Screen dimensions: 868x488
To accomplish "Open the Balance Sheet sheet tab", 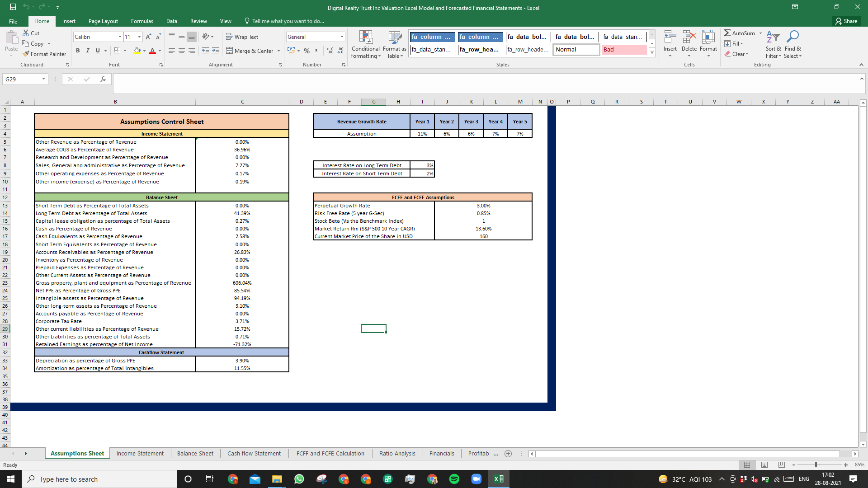I will pos(195,453).
